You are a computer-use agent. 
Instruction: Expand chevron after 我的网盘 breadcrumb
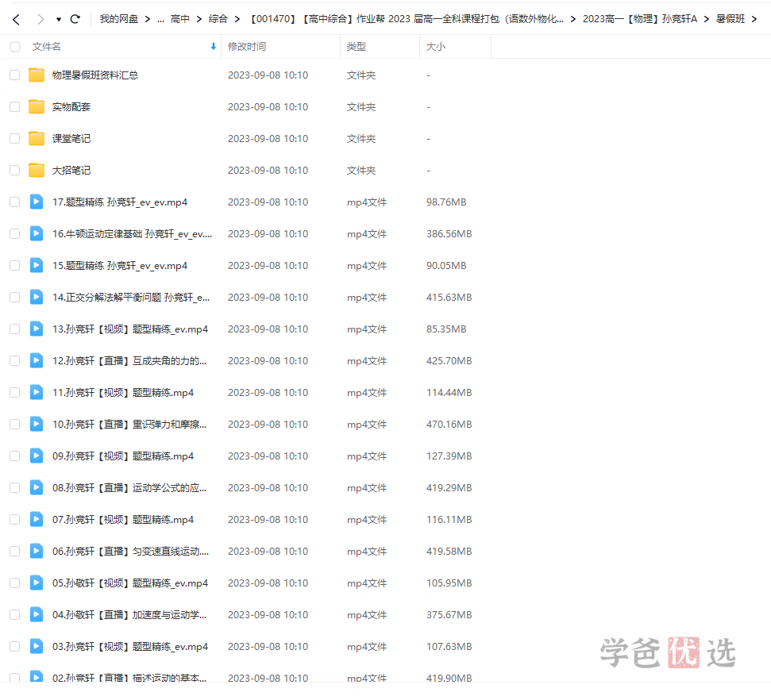coord(148,19)
